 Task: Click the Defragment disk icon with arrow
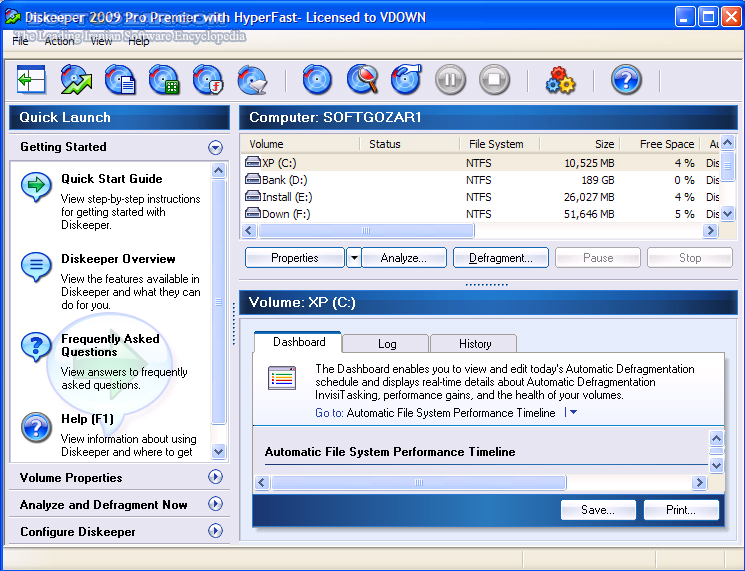point(406,79)
